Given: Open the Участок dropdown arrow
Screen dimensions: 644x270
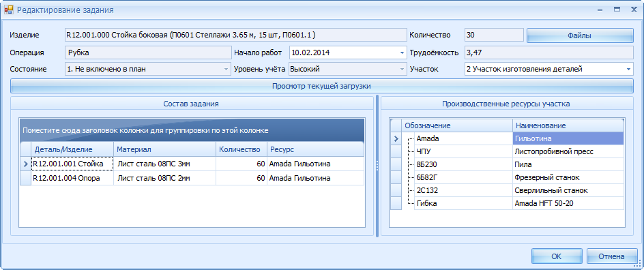Looking at the screenshot, I should point(629,70).
